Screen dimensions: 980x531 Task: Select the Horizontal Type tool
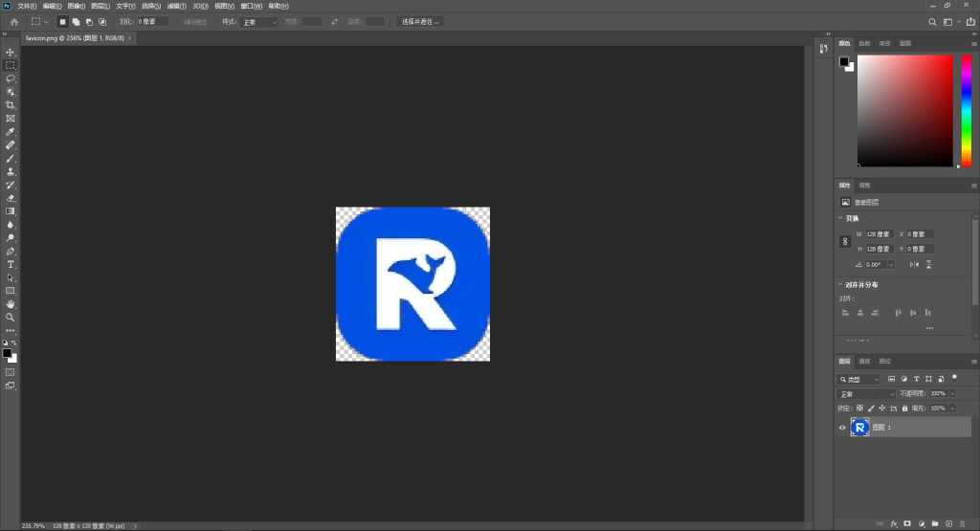click(x=10, y=265)
